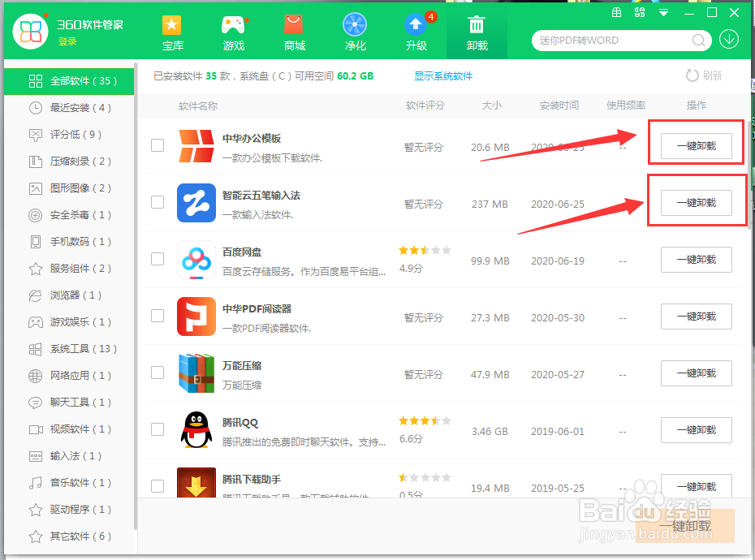Check the 中华PDF阅读器 checkbox
The image size is (755, 560).
pos(157,316)
